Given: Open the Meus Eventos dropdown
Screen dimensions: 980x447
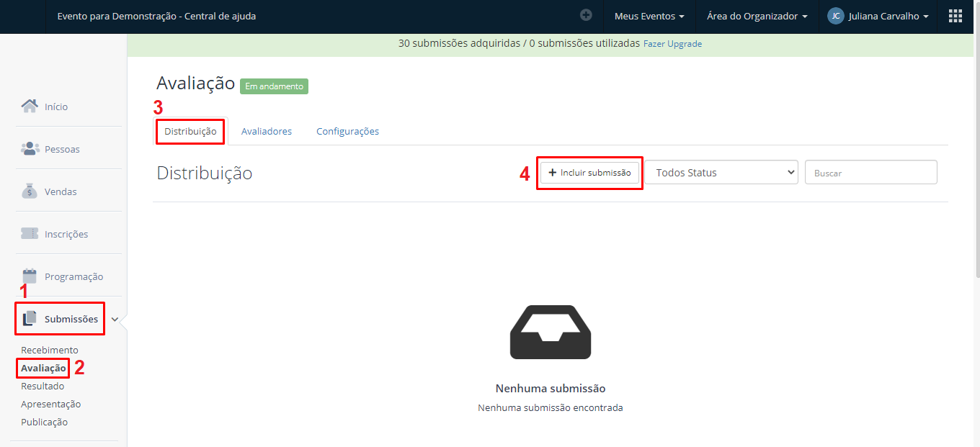Looking at the screenshot, I should tap(649, 16).
